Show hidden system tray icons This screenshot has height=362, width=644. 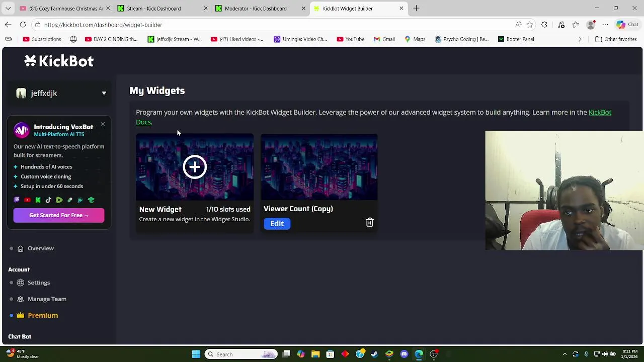(x=565, y=354)
